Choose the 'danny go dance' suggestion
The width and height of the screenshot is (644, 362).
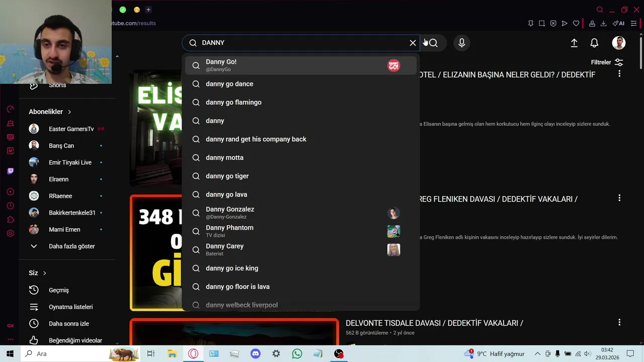tap(301, 84)
